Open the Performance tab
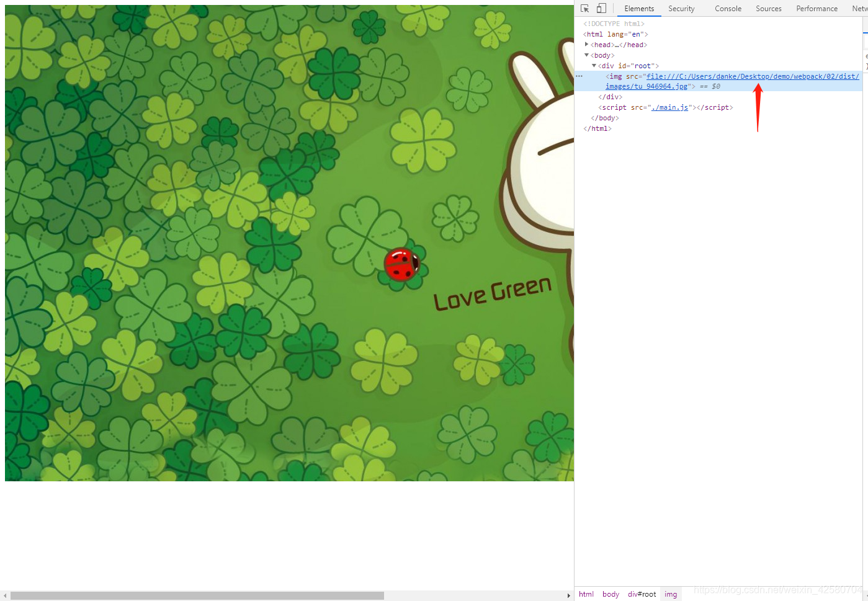Screen dimensions: 868x601 [x=817, y=9]
